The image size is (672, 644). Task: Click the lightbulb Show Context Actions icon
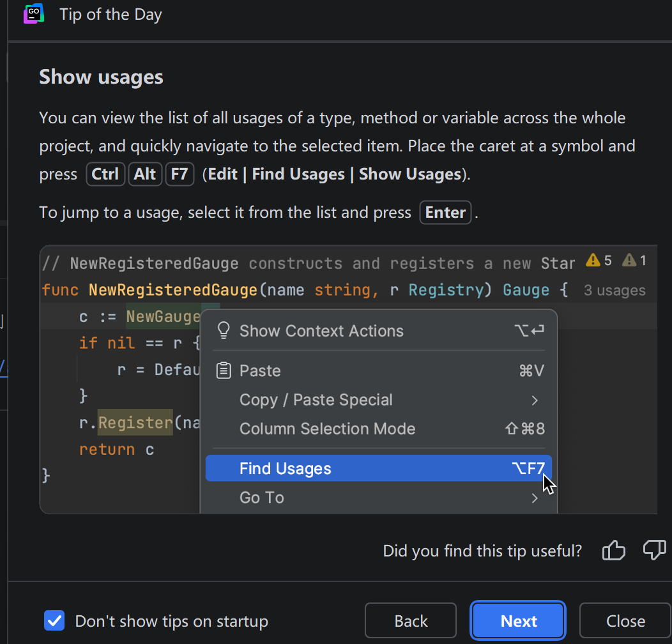click(x=224, y=330)
